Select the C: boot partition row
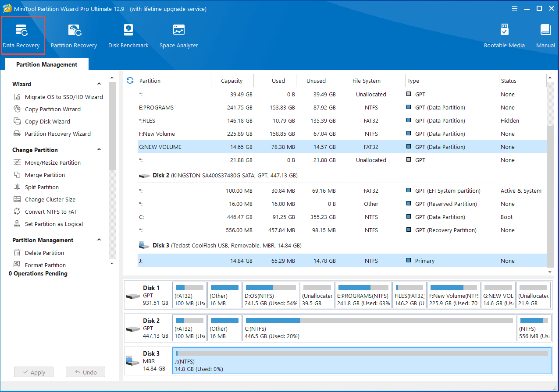The width and height of the screenshot is (559, 392). tap(342, 217)
